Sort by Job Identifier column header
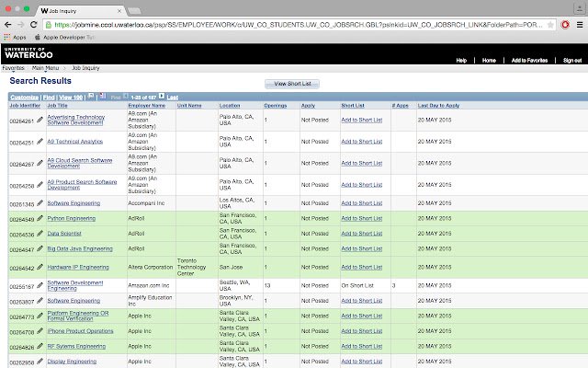The width and height of the screenshot is (588, 368). tap(25, 106)
